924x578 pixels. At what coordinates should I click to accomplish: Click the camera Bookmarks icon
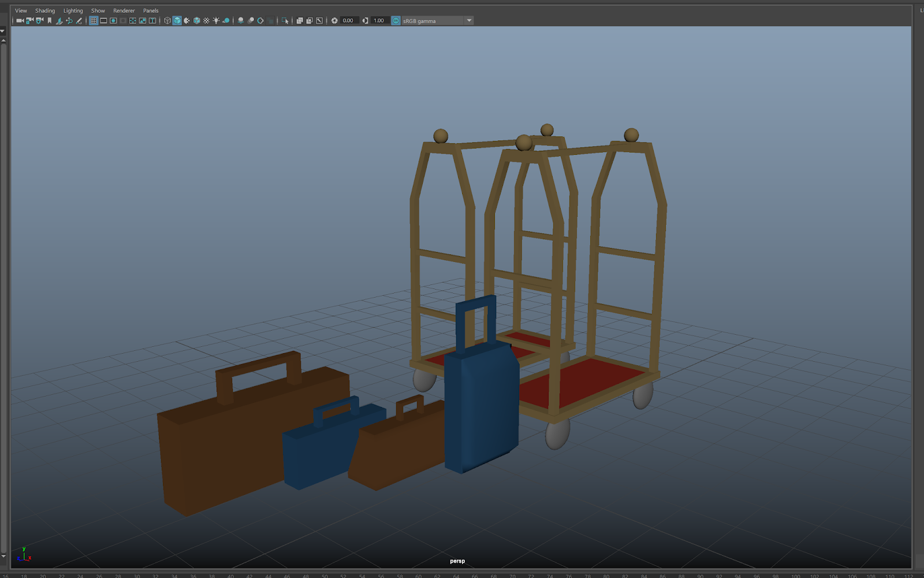point(50,21)
